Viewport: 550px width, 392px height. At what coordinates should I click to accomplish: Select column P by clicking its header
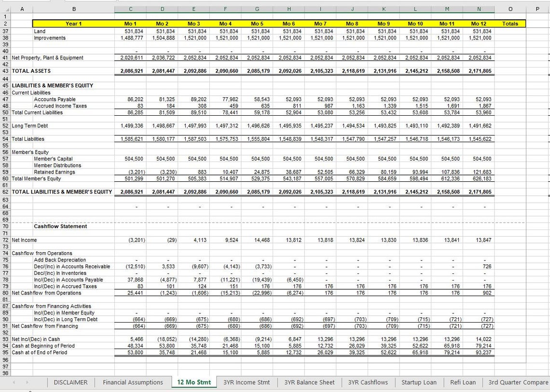pos(537,9)
